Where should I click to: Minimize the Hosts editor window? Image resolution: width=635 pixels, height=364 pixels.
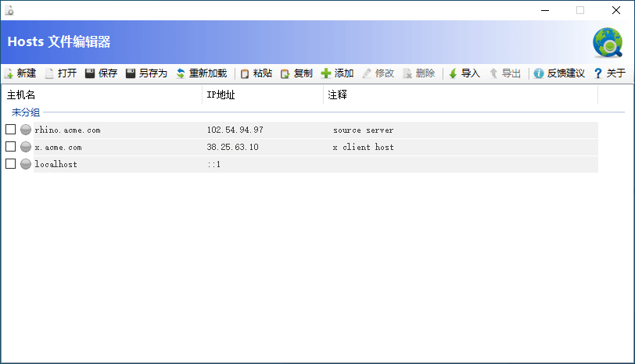tap(545, 10)
